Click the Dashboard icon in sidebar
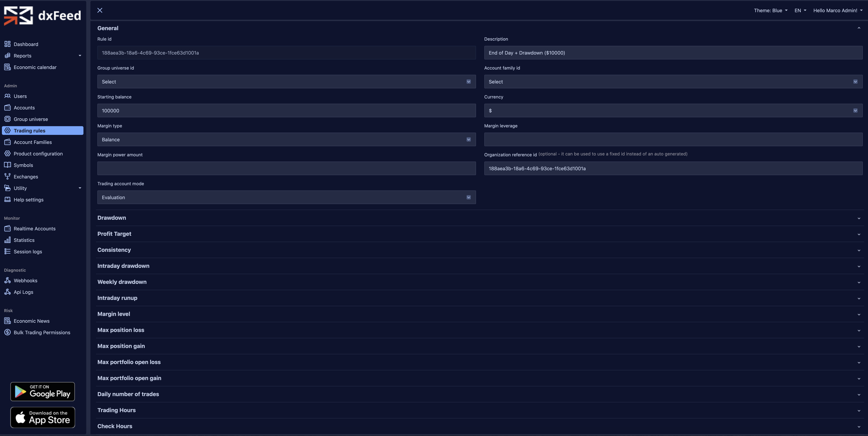The image size is (868, 436). [x=7, y=44]
